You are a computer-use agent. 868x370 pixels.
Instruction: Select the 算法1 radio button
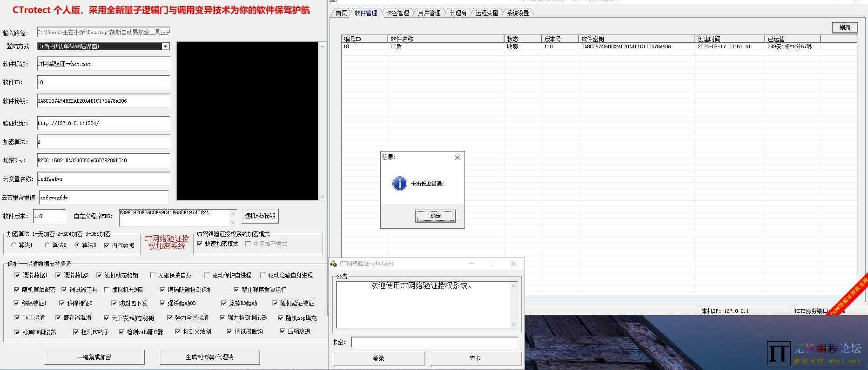pyautogui.click(x=13, y=245)
